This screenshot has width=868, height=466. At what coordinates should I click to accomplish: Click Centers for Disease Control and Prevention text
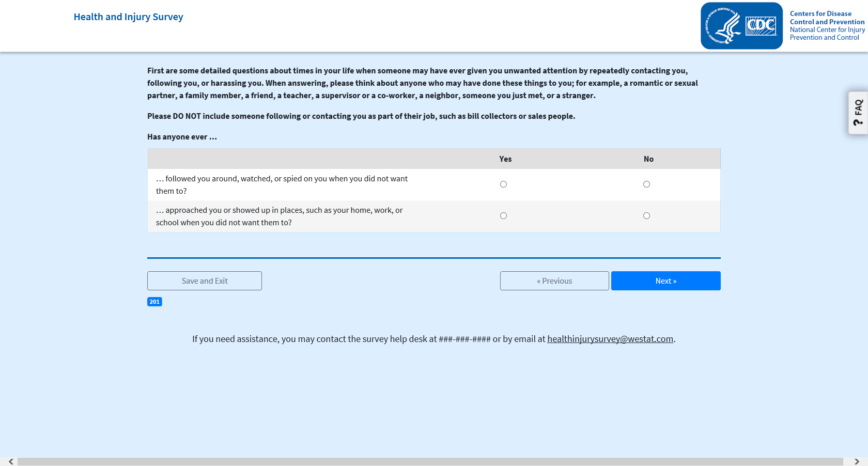pyautogui.click(x=827, y=18)
